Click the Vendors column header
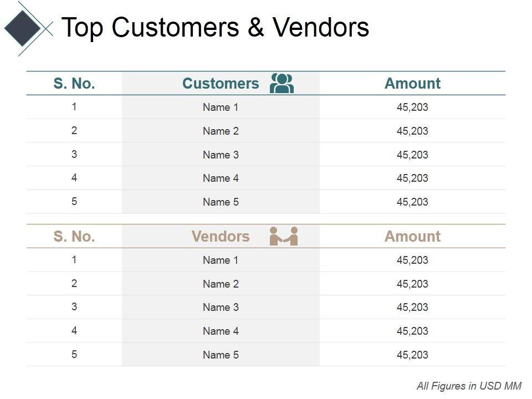The height and width of the screenshot is (399, 532). coord(221,237)
